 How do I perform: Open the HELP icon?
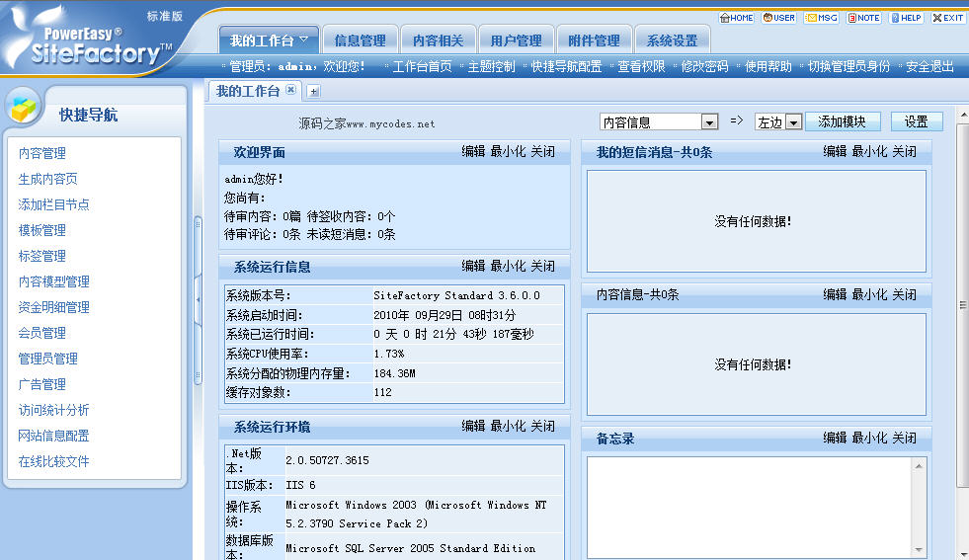905,18
